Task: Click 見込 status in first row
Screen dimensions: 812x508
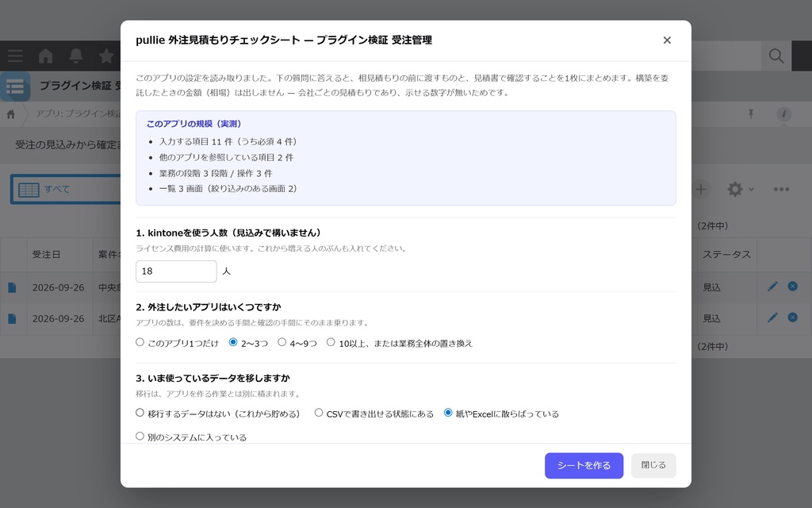Action: point(711,287)
